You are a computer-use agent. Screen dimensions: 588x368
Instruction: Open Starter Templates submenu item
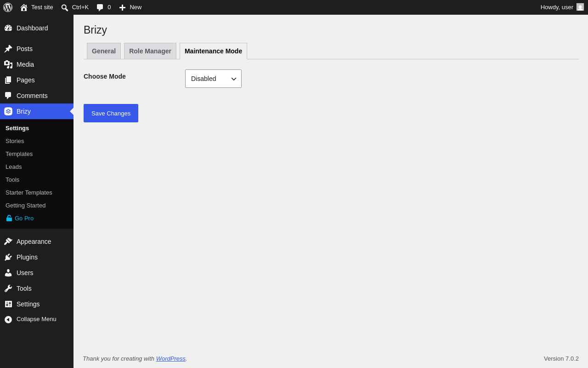pyautogui.click(x=29, y=193)
